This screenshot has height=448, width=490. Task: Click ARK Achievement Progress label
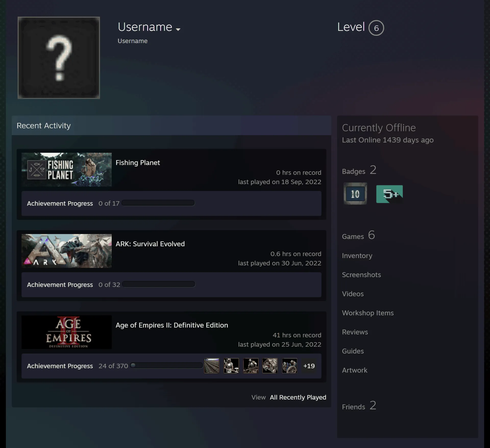pos(60,285)
